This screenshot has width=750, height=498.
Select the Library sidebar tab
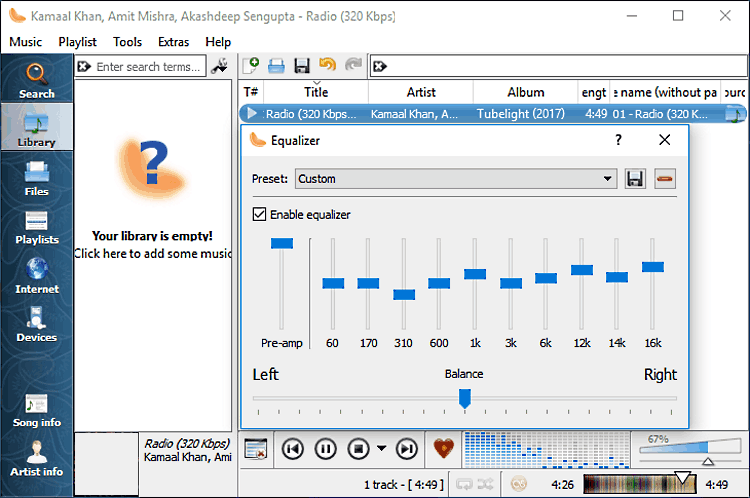pyautogui.click(x=36, y=127)
